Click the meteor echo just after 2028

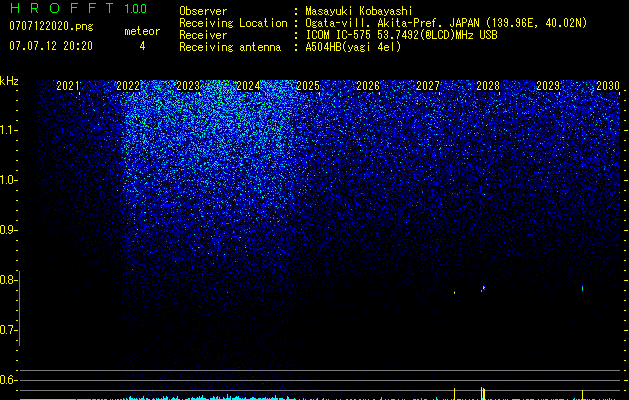pyautogui.click(x=483, y=288)
